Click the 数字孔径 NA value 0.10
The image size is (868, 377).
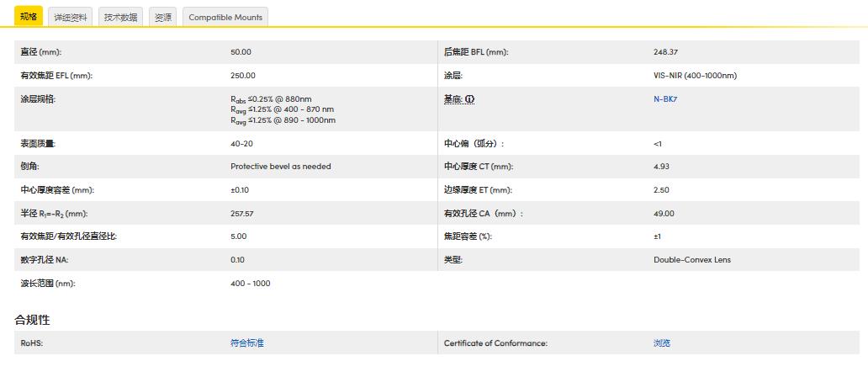(237, 260)
